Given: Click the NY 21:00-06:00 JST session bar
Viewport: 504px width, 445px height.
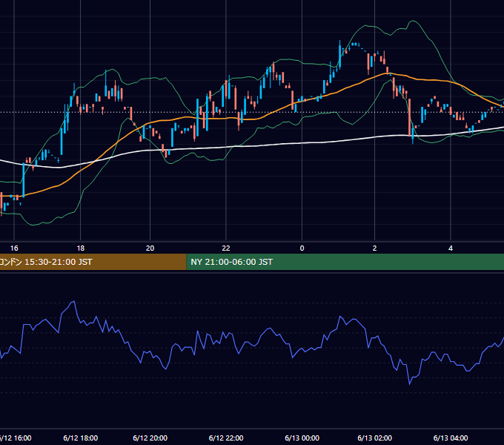Looking at the screenshot, I should click(345, 262).
